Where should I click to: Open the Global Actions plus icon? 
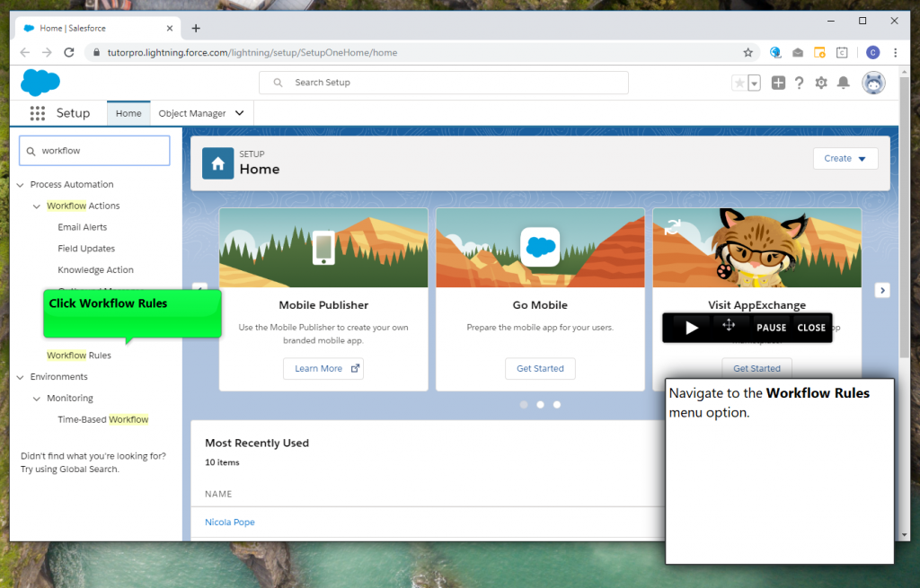(x=778, y=83)
